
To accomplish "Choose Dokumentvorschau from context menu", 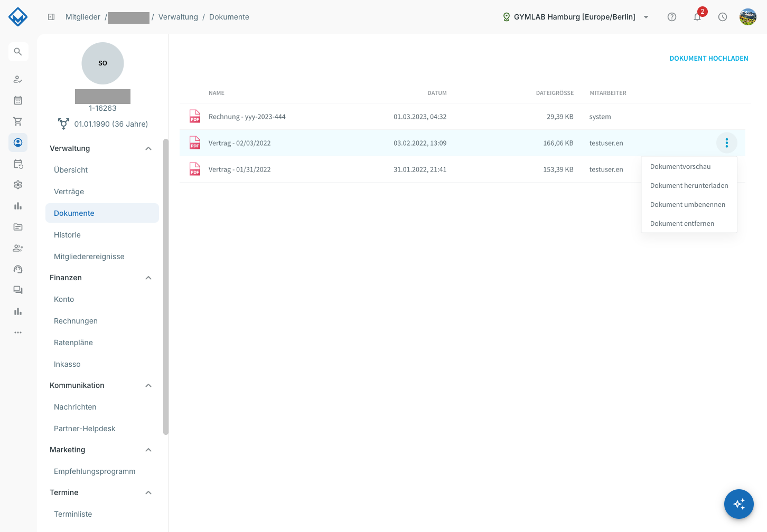I will tap(689, 167).
